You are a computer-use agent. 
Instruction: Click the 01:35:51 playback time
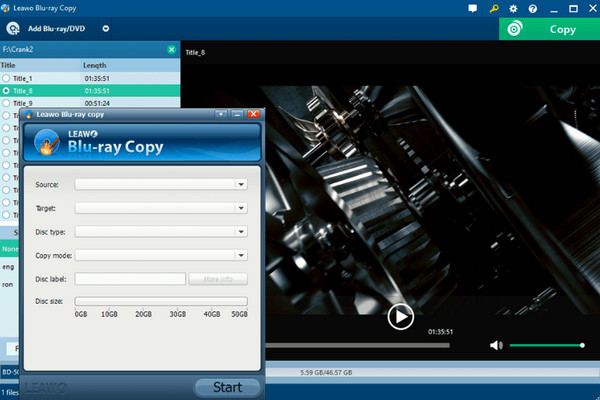point(440,332)
